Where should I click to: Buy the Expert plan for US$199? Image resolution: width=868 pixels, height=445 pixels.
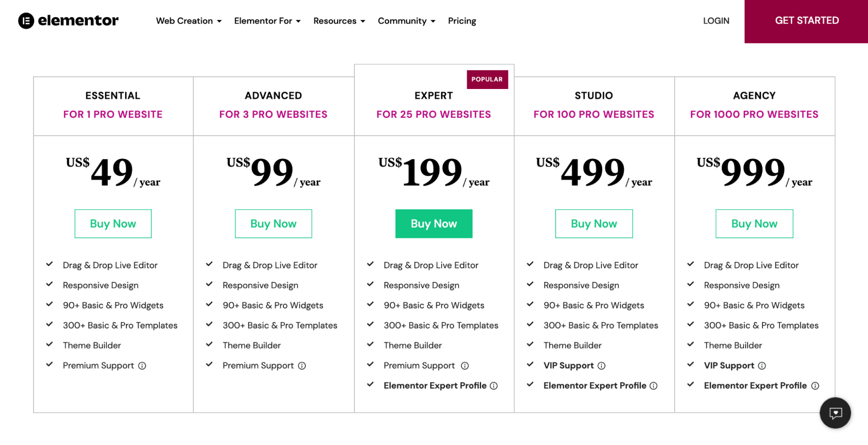click(433, 224)
